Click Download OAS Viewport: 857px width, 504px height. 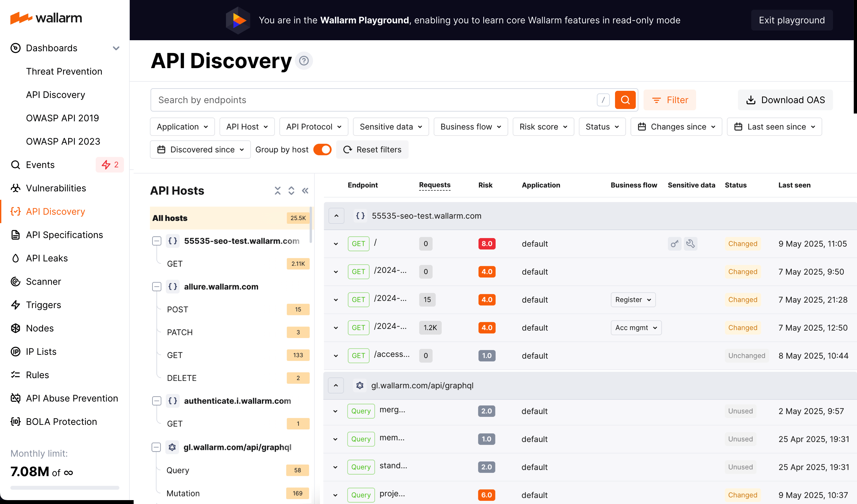coord(785,100)
